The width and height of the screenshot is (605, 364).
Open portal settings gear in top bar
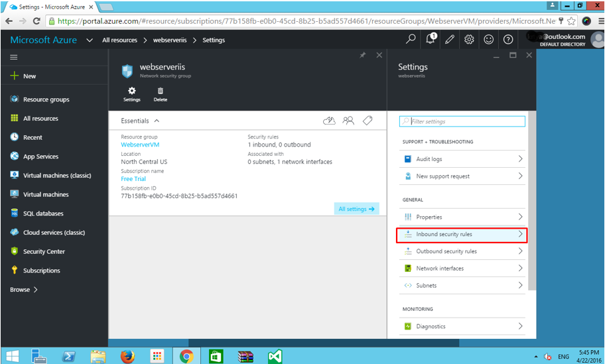[x=469, y=39]
